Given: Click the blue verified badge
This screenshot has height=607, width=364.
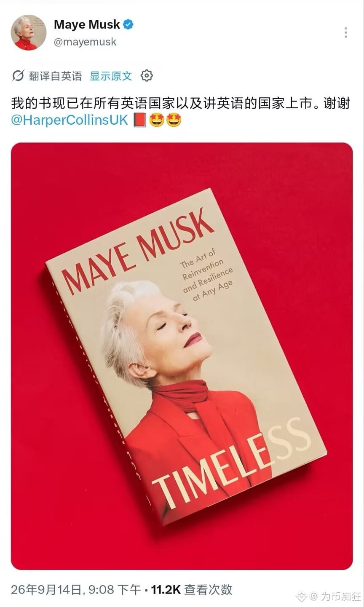Looking at the screenshot, I should [128, 24].
